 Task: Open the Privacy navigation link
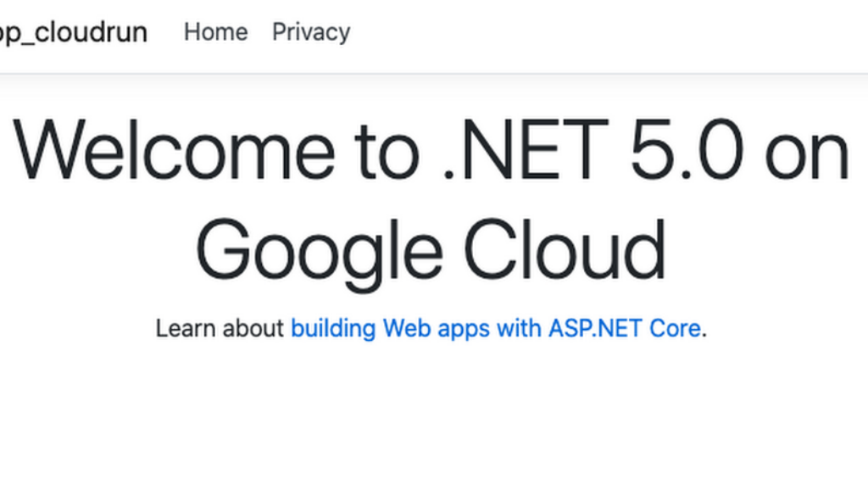(310, 32)
